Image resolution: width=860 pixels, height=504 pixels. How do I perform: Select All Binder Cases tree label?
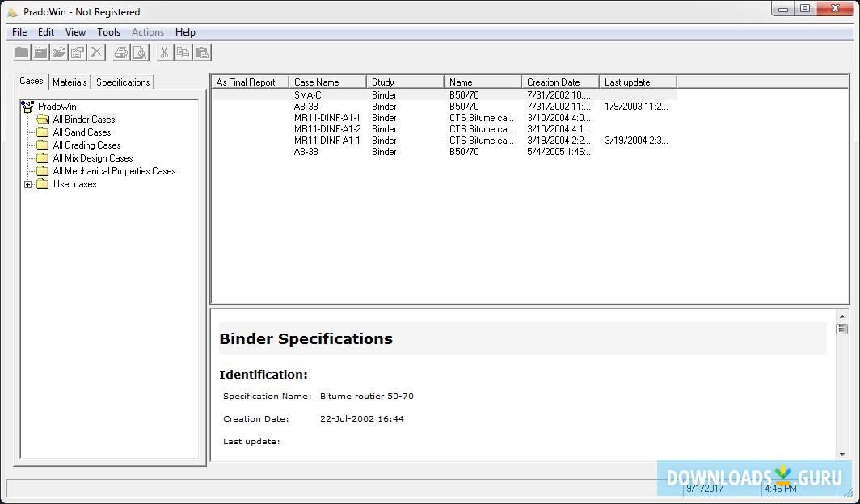pos(84,120)
